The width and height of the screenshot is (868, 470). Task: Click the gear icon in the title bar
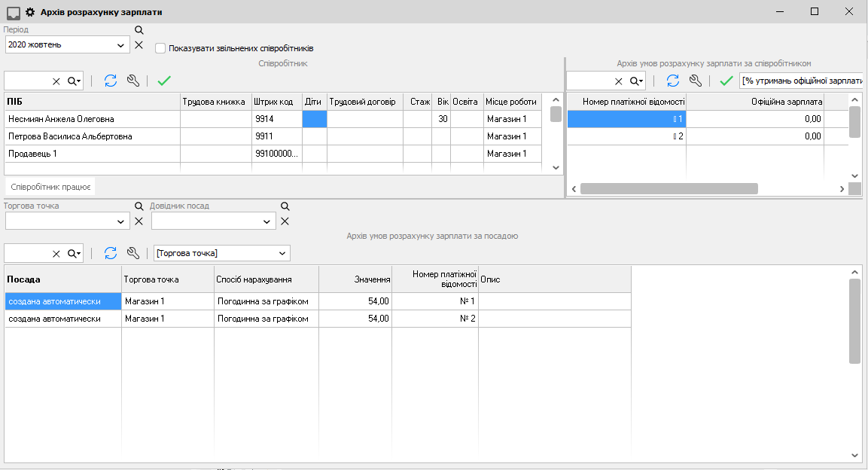coord(31,12)
